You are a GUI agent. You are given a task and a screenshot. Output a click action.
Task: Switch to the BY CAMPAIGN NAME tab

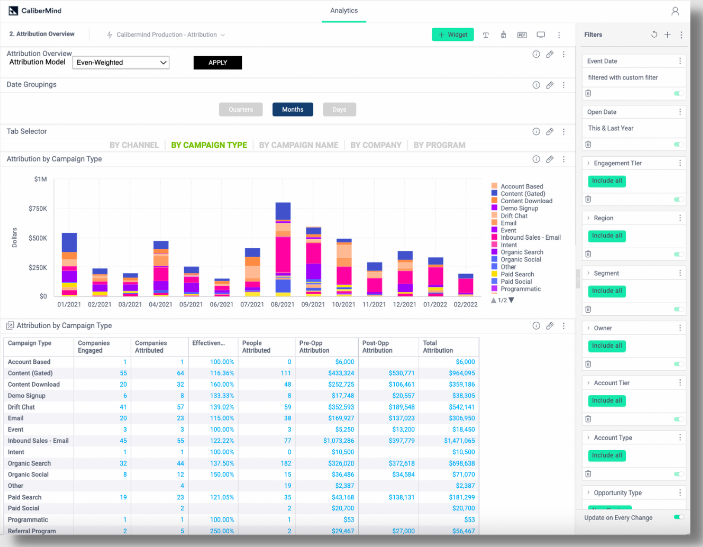299,145
